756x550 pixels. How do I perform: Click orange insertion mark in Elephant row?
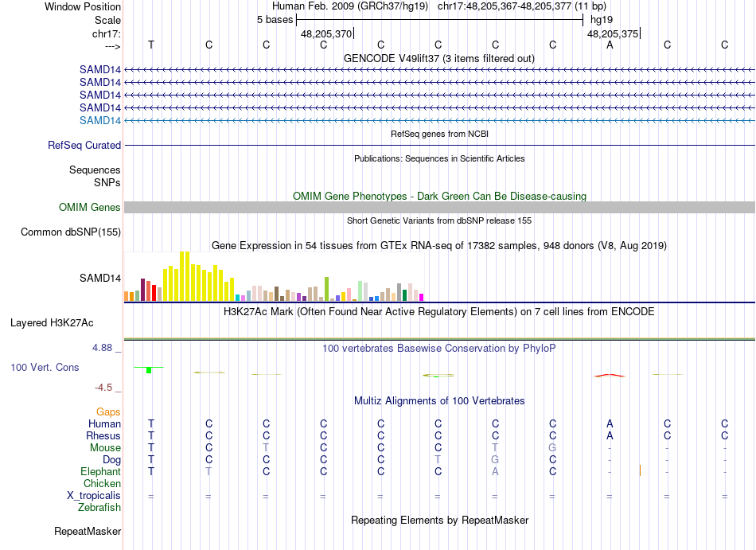point(640,470)
